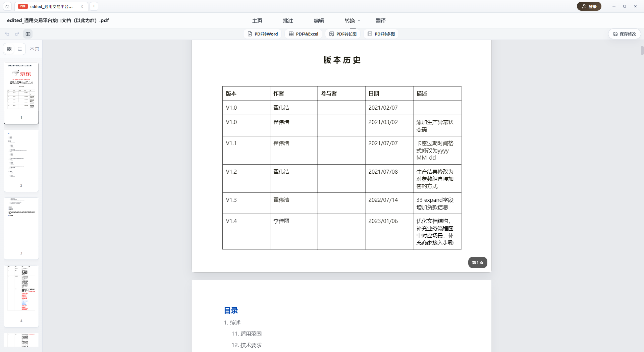
Task: Click the 1. 综述 contents entry
Action: click(x=232, y=322)
